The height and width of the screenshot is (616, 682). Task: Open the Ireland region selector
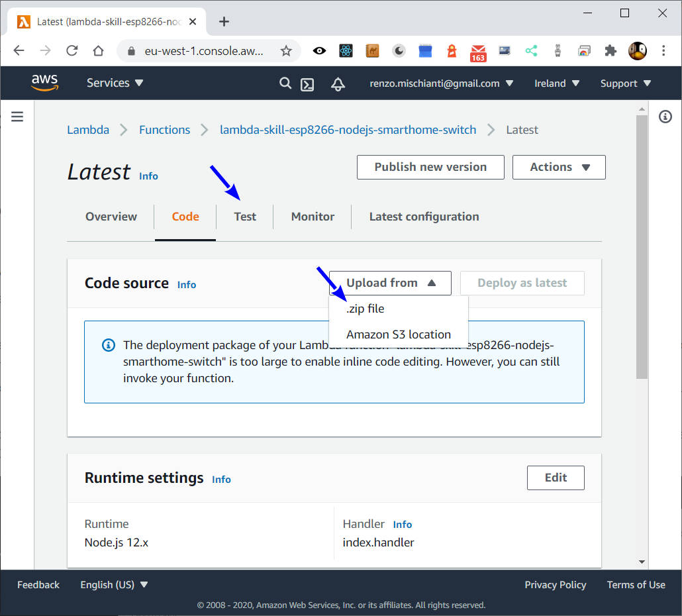(x=556, y=83)
